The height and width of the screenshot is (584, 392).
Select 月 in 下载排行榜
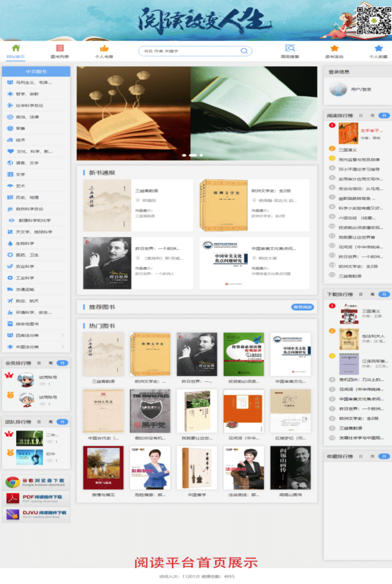point(384,294)
